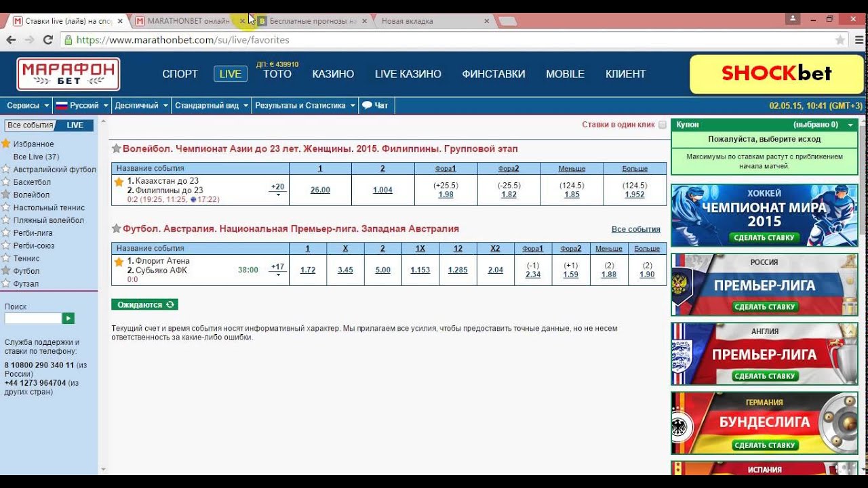This screenshot has width=868, height=488.
Task: Select draw odds 3.45
Action: pos(345,270)
